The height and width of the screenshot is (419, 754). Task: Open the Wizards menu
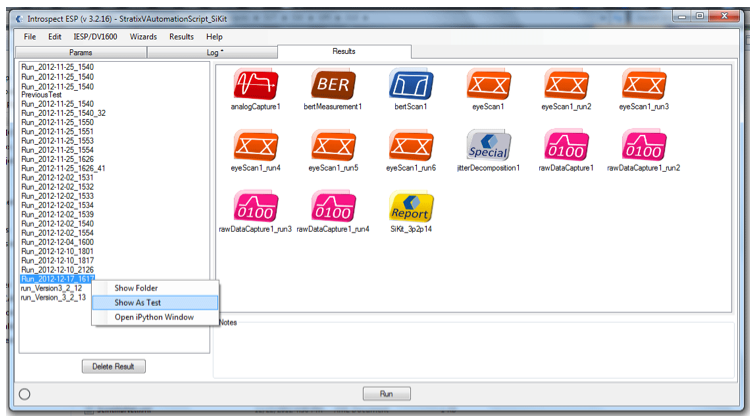[x=143, y=36]
